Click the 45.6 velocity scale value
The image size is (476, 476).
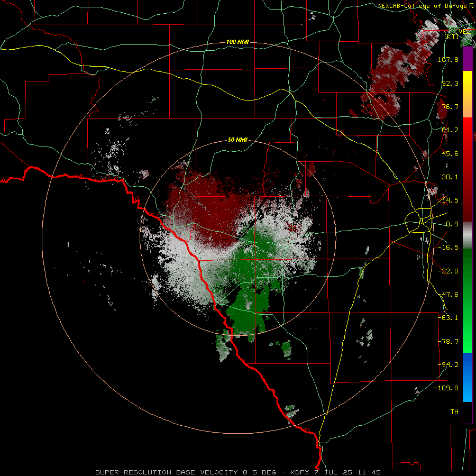pos(450,153)
